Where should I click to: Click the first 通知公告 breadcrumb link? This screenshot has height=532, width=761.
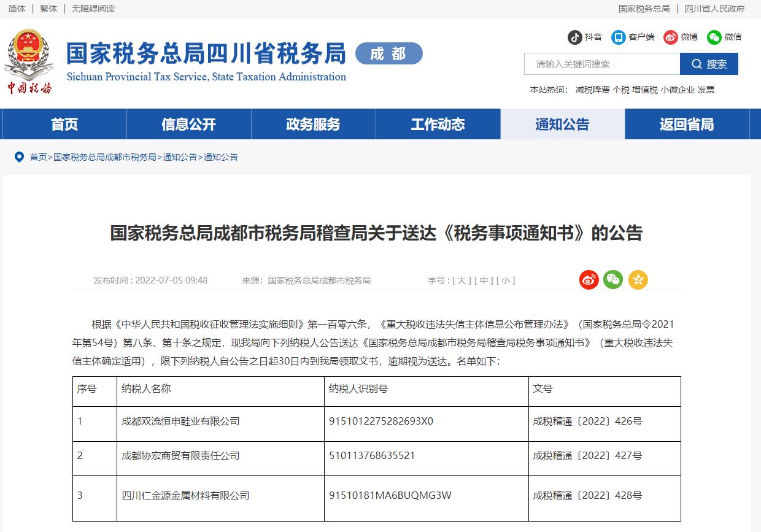(x=180, y=157)
